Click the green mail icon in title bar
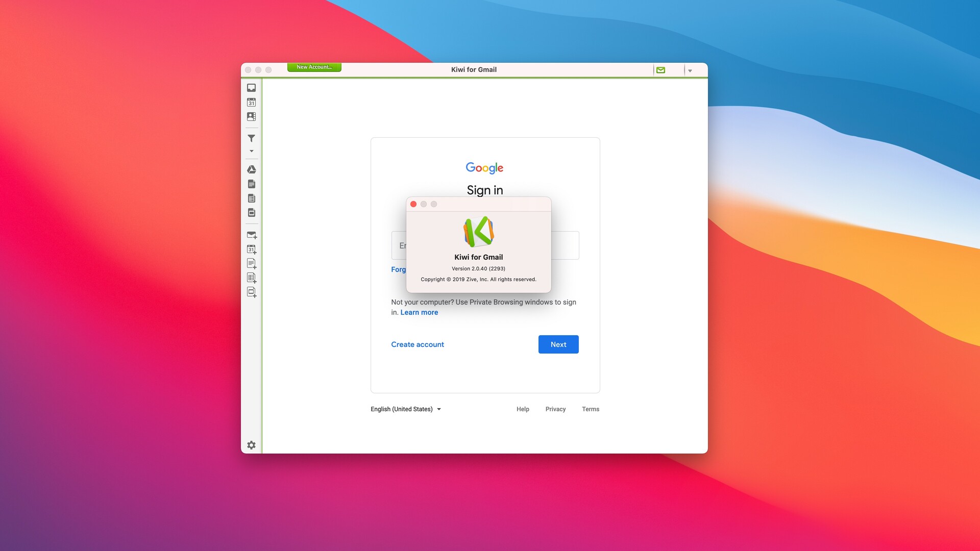The width and height of the screenshot is (980, 551). [x=660, y=70]
